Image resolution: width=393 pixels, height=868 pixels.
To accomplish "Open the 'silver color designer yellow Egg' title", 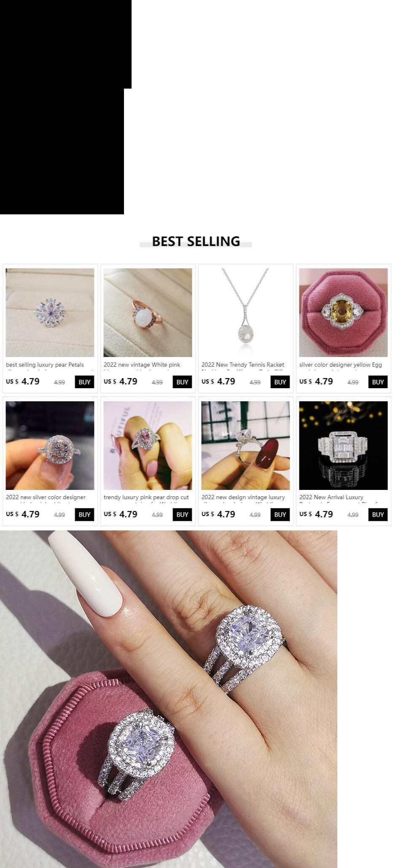I will coord(341,365).
